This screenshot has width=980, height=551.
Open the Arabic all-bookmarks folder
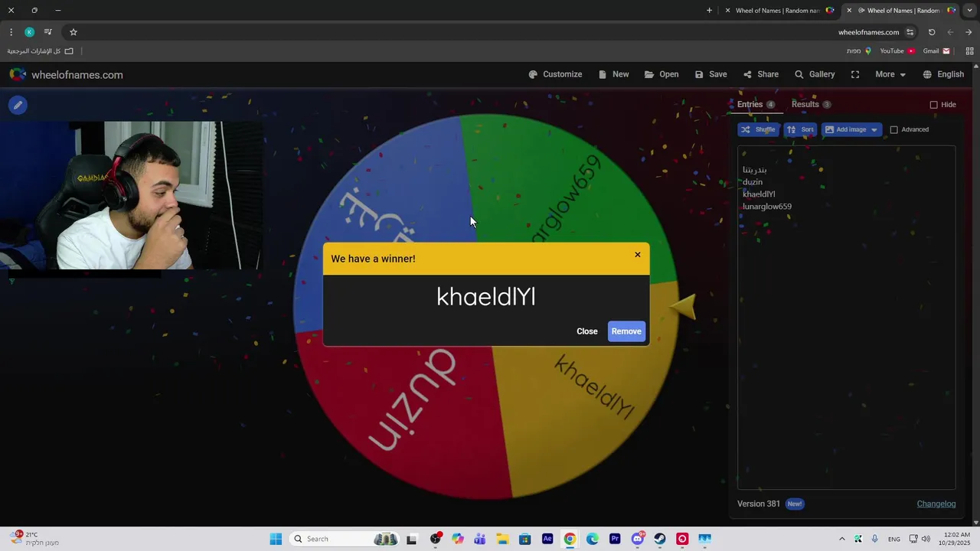click(41, 51)
